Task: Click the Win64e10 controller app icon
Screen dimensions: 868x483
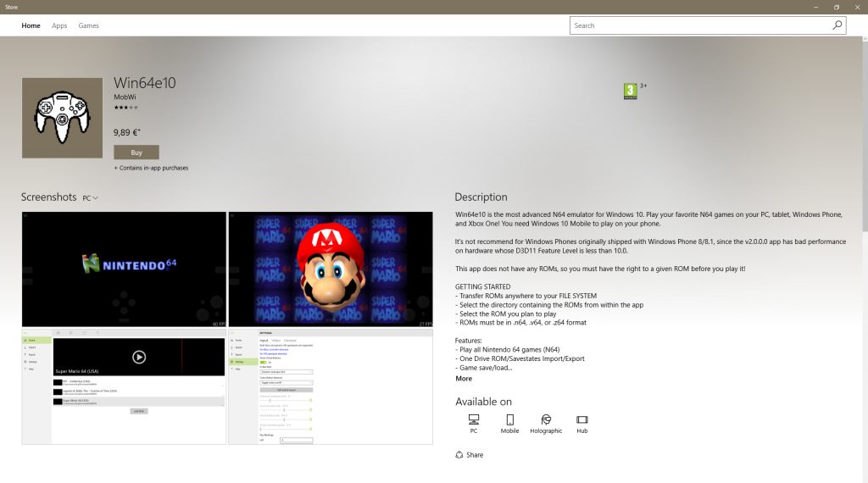Action: pyautogui.click(x=62, y=118)
